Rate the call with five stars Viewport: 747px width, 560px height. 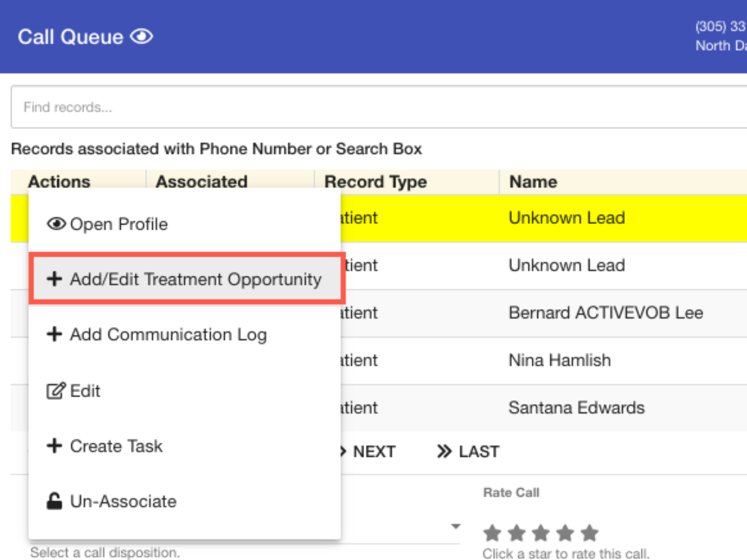(590, 533)
